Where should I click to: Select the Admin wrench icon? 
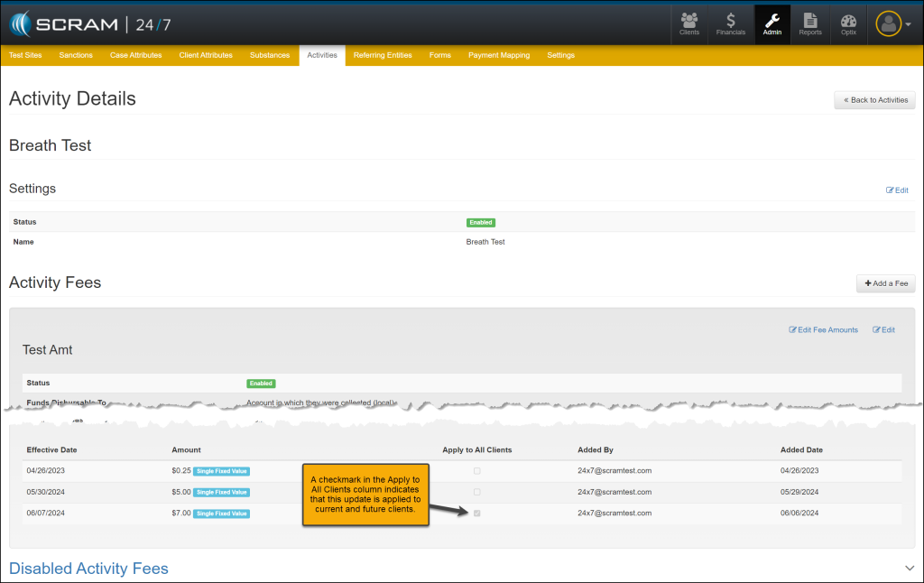[x=772, y=23]
